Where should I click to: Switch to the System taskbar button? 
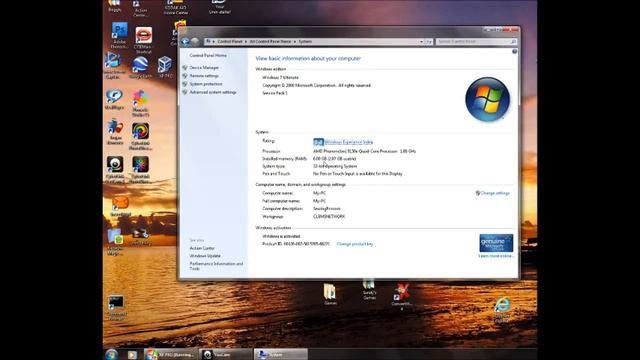click(x=281, y=355)
